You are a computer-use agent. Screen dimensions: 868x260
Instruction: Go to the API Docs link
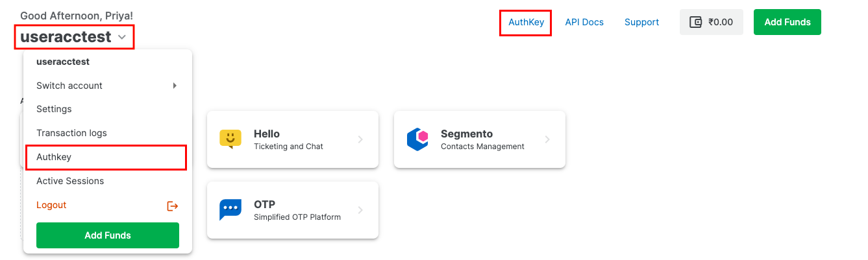584,22
